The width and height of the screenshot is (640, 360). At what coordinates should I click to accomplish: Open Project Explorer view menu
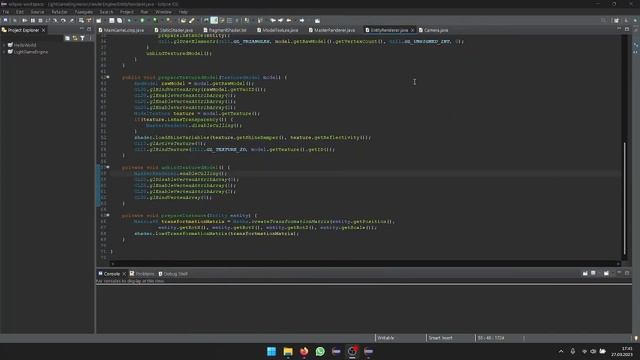[90, 38]
